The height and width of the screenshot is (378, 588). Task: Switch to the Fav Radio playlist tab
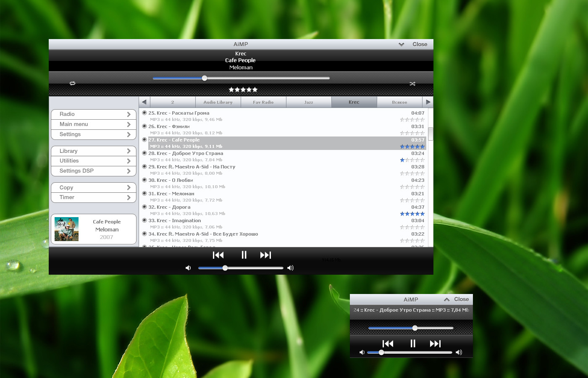tap(263, 102)
